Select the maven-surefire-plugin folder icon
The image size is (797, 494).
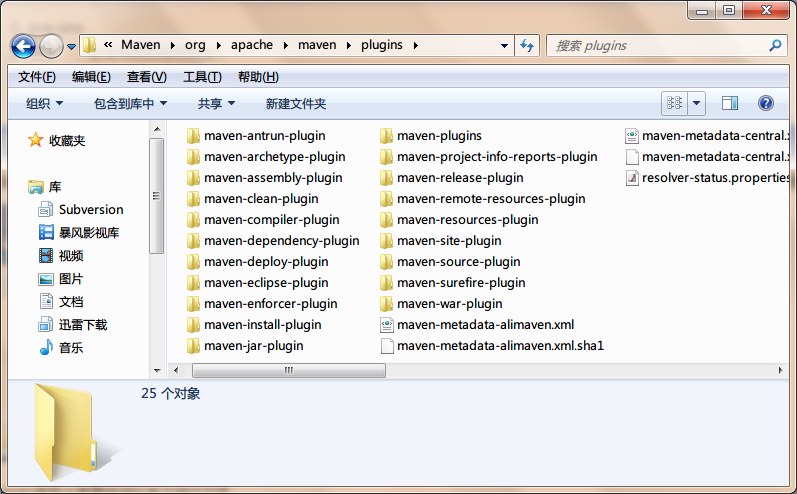click(386, 283)
